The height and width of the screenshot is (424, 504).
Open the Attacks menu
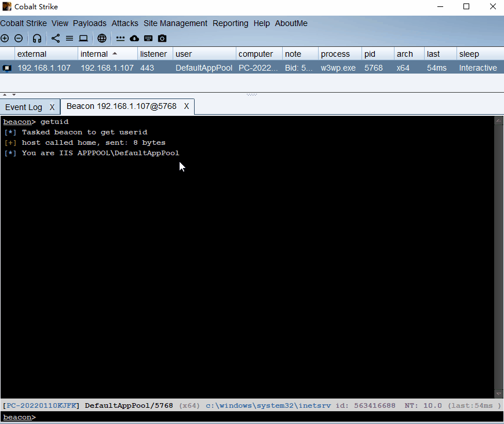point(125,23)
